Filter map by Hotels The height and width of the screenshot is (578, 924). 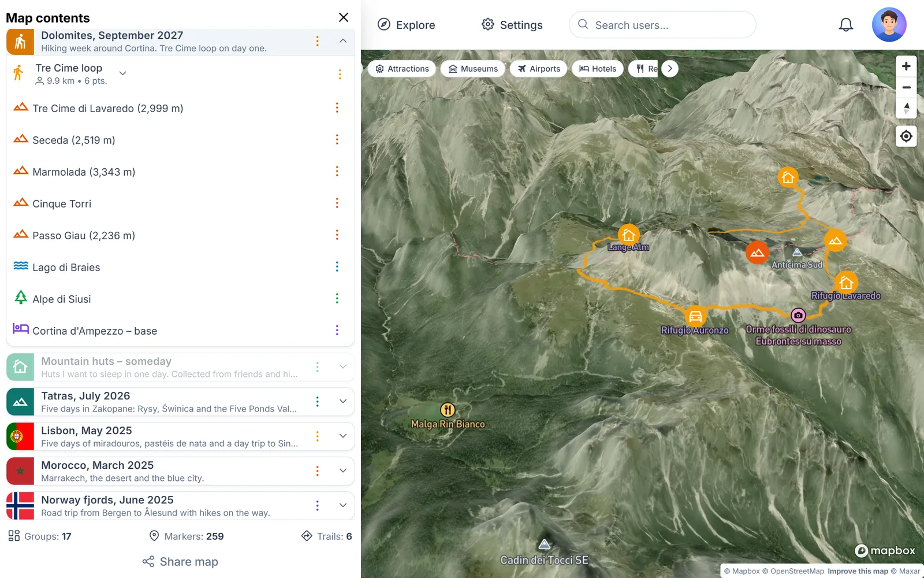598,69
